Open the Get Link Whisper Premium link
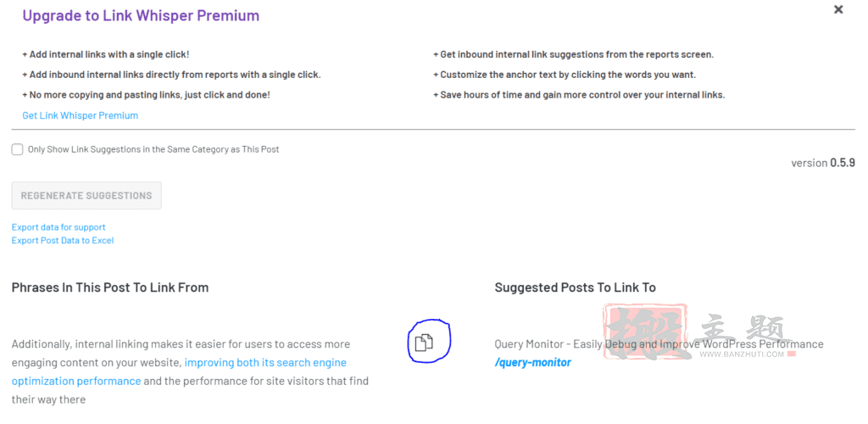868x424 pixels. 81,115
